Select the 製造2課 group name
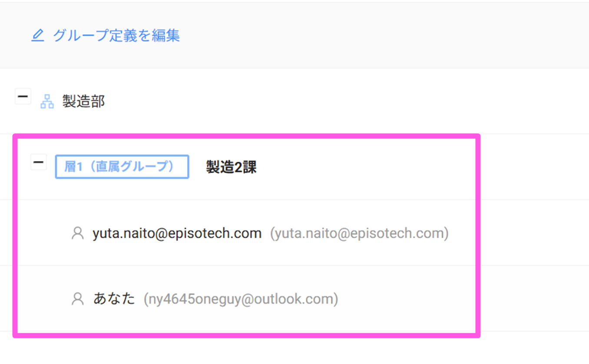This screenshot has height=364, width=589. 231,167
